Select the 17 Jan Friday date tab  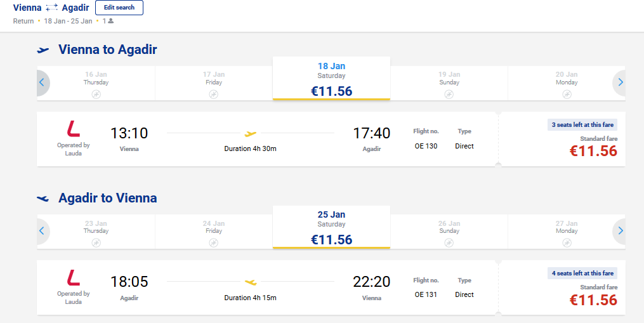214,83
